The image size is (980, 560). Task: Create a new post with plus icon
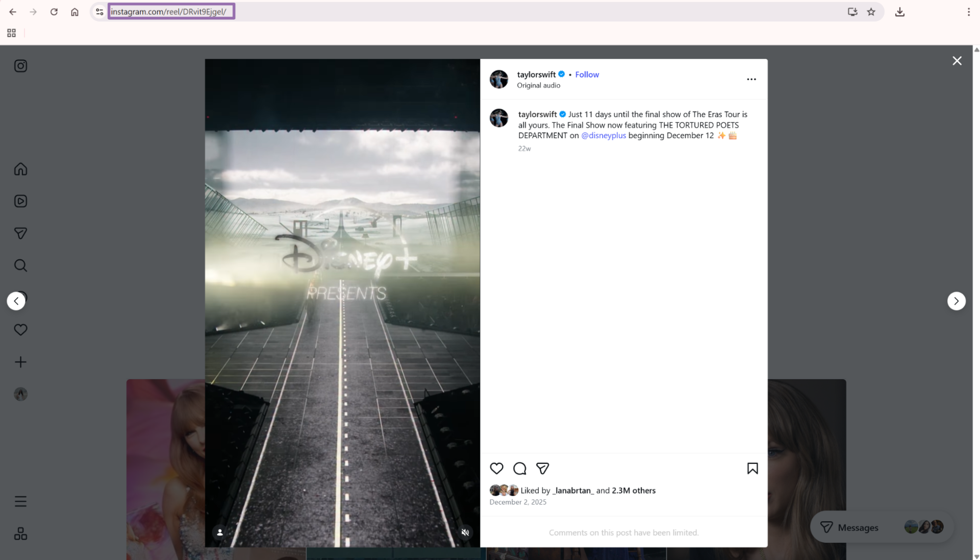tap(21, 362)
